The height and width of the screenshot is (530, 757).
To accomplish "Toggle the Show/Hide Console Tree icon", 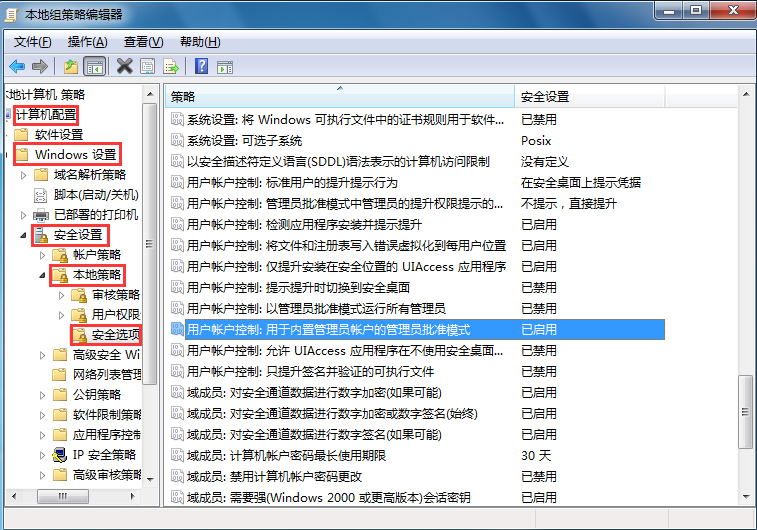I will [x=95, y=66].
